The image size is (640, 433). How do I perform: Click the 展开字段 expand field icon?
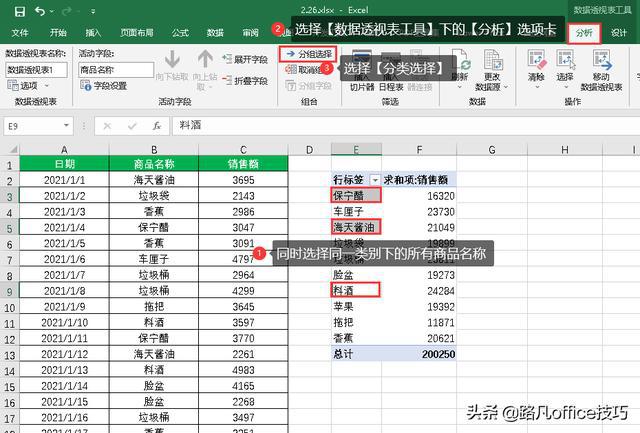[227, 59]
